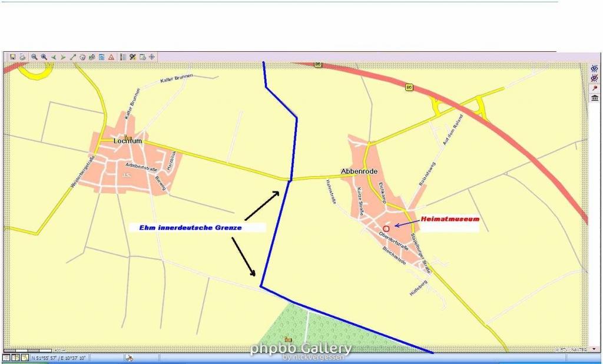The height and width of the screenshot is (364, 603).
Task: Click the bicycle routing icon in status bar
Action: click(x=128, y=358)
